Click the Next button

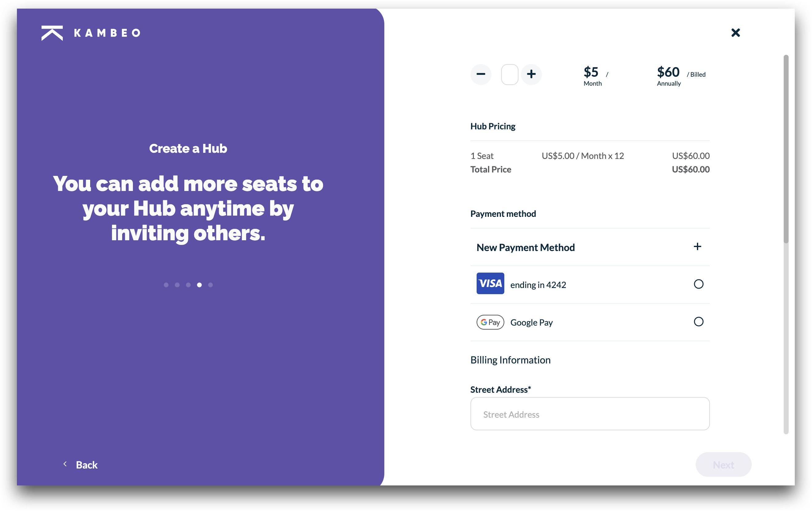(723, 465)
